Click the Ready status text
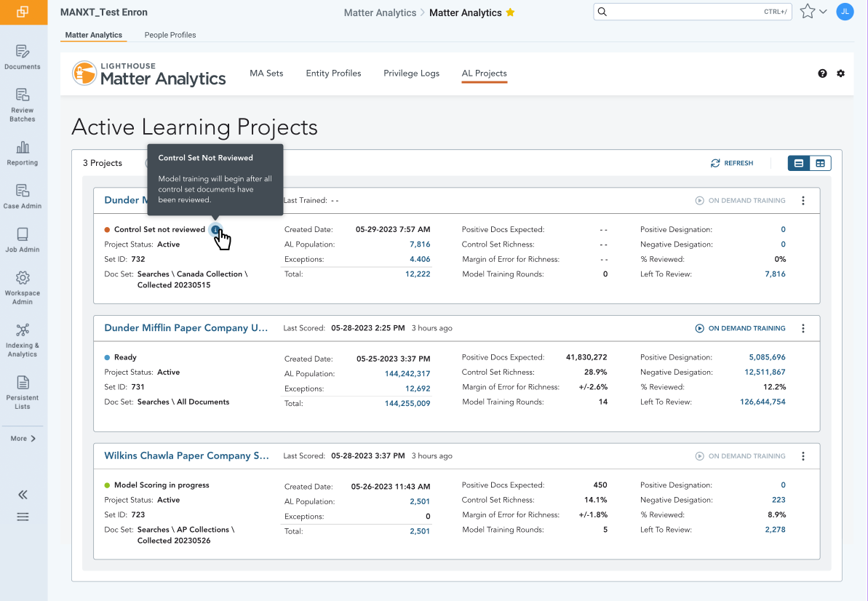The width and height of the screenshot is (868, 601). click(125, 357)
